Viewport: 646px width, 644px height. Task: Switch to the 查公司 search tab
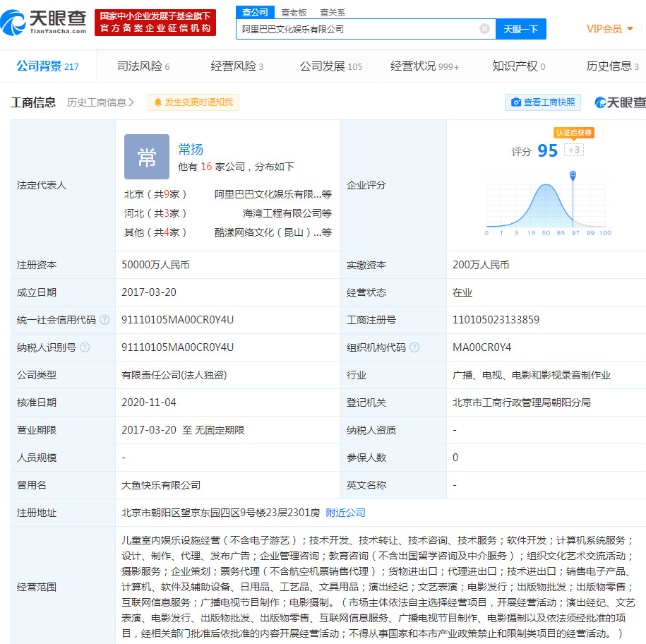coord(255,13)
